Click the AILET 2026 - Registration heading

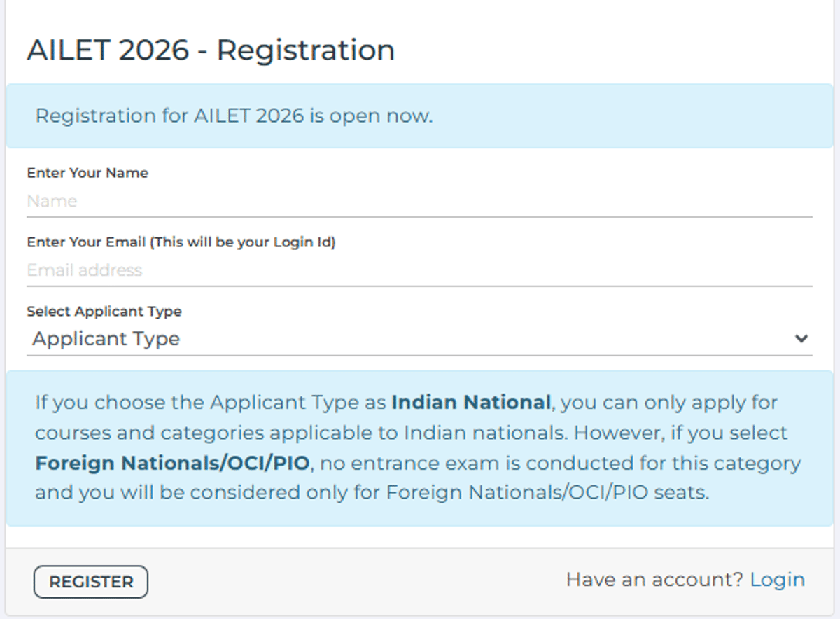click(x=210, y=49)
